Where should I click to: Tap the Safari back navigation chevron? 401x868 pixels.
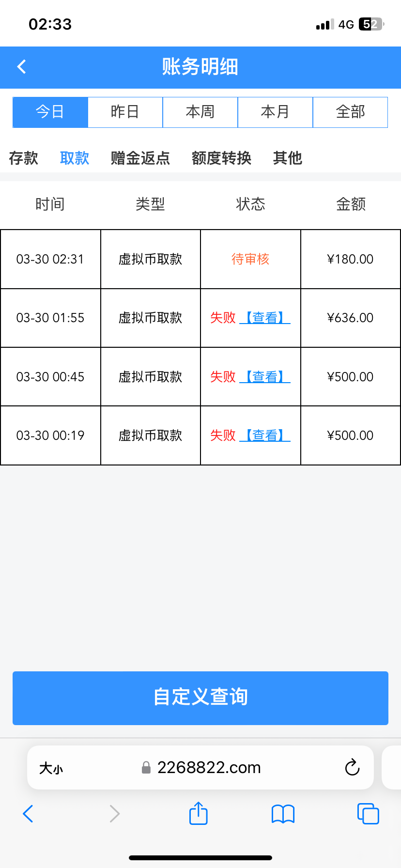(28, 813)
